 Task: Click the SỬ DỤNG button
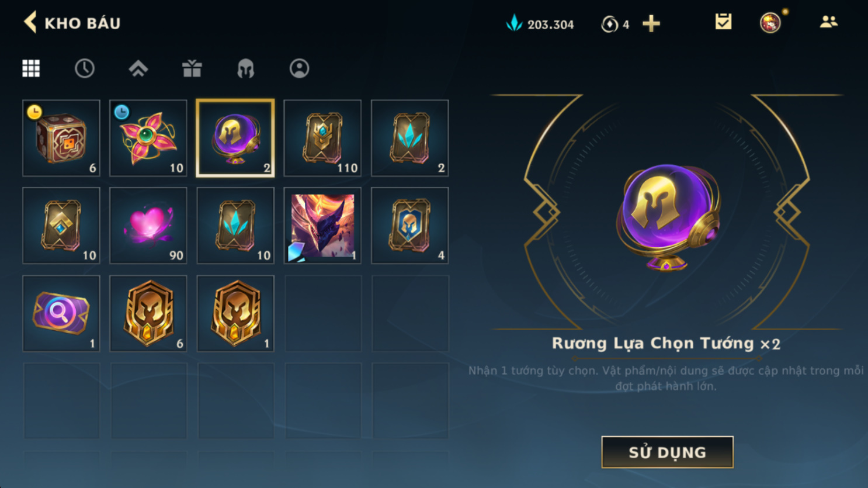click(667, 452)
